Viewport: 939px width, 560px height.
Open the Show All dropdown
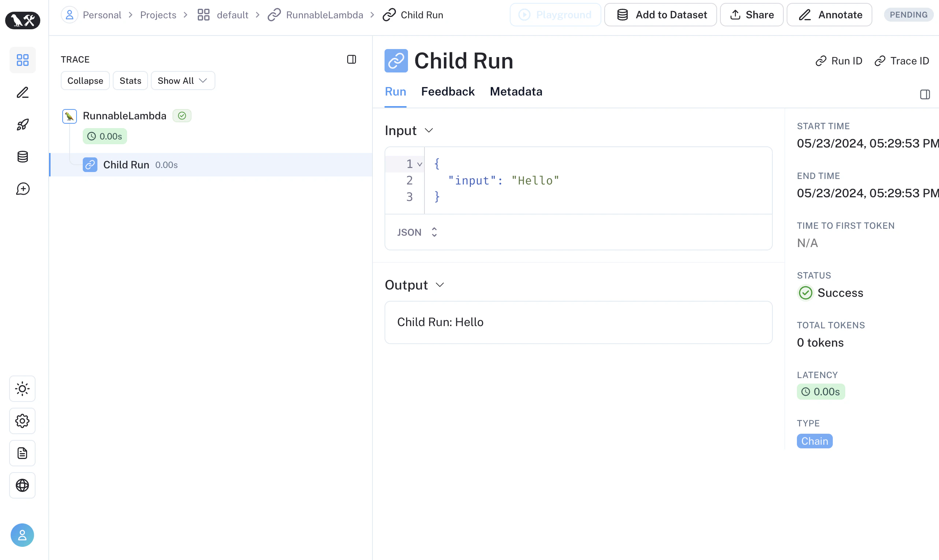click(x=183, y=81)
